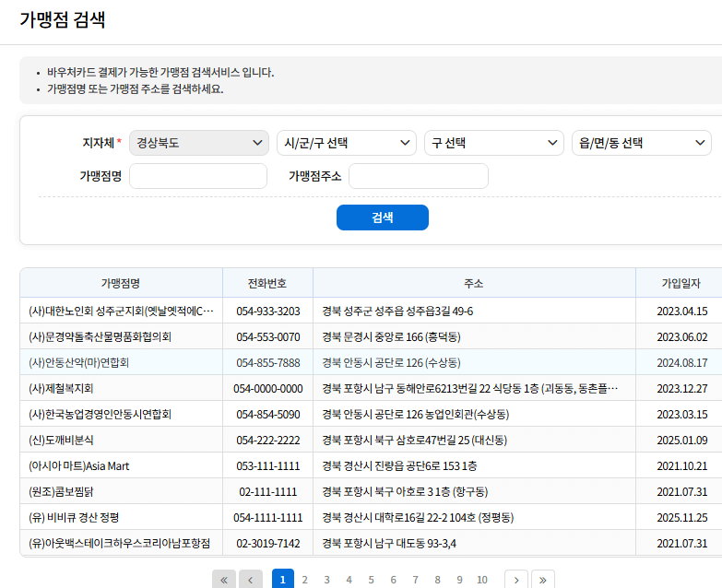Click phone number 054-855-7888

point(268,362)
